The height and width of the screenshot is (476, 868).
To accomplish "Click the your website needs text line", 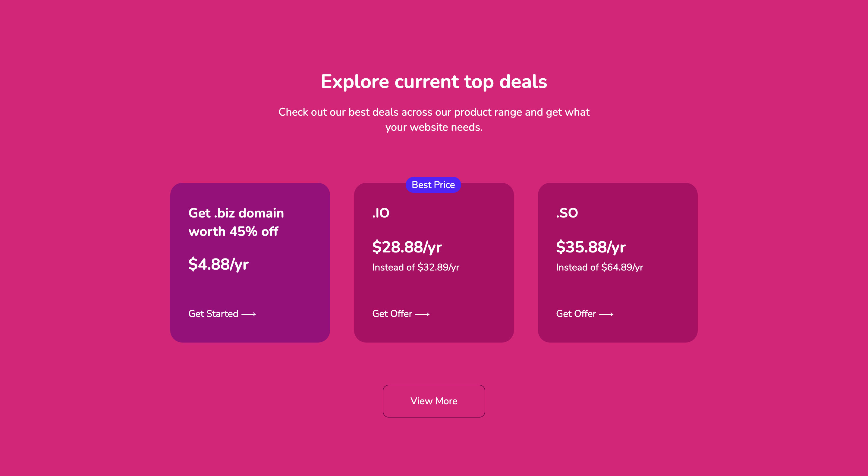I will (434, 127).
